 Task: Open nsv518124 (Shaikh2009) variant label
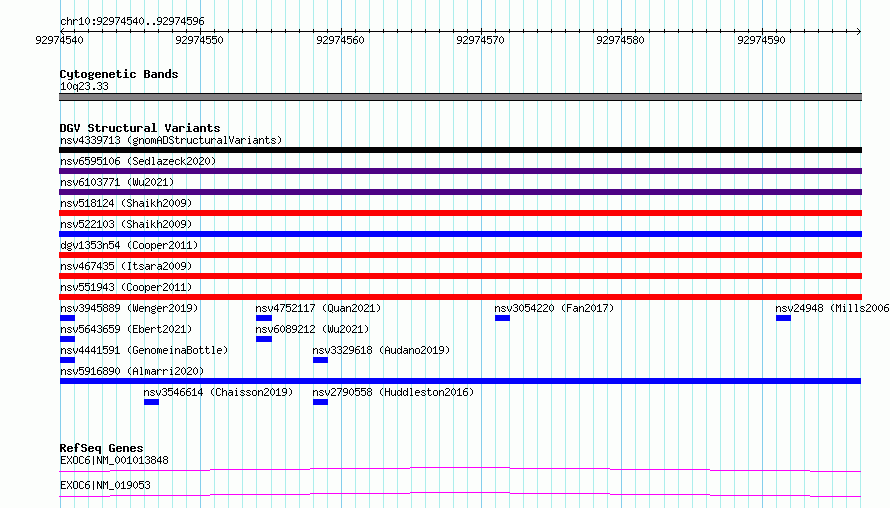126,203
